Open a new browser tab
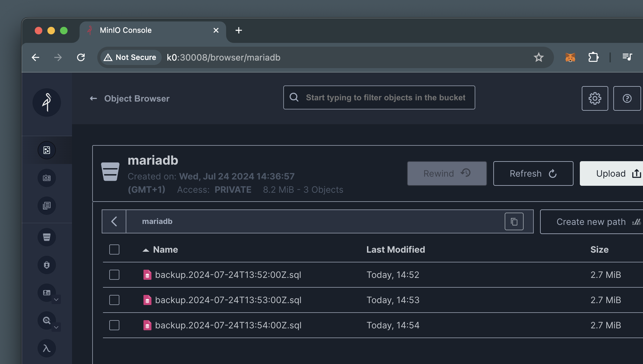The image size is (643, 364). [x=239, y=30]
